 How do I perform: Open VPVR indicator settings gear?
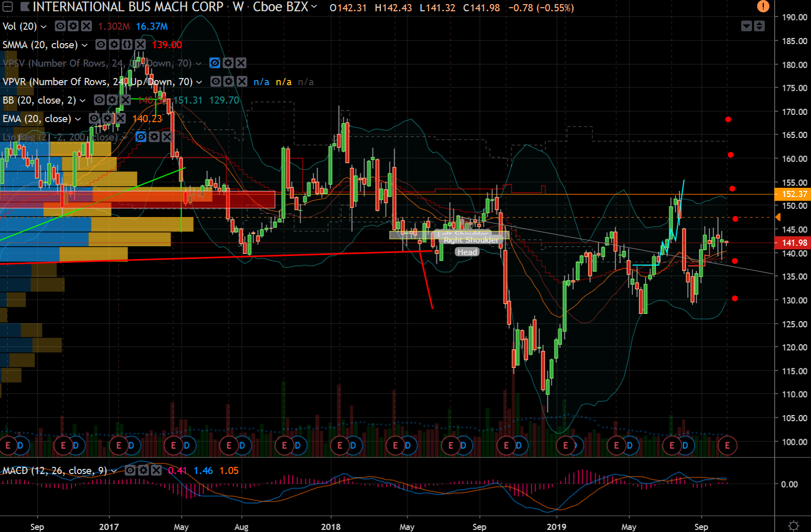click(x=229, y=82)
